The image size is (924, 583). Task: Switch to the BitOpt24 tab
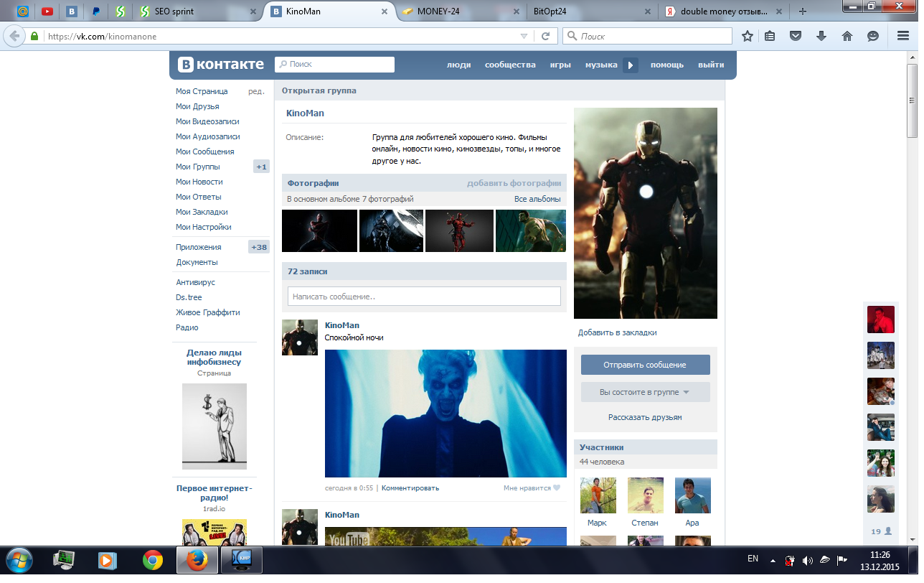(x=592, y=11)
